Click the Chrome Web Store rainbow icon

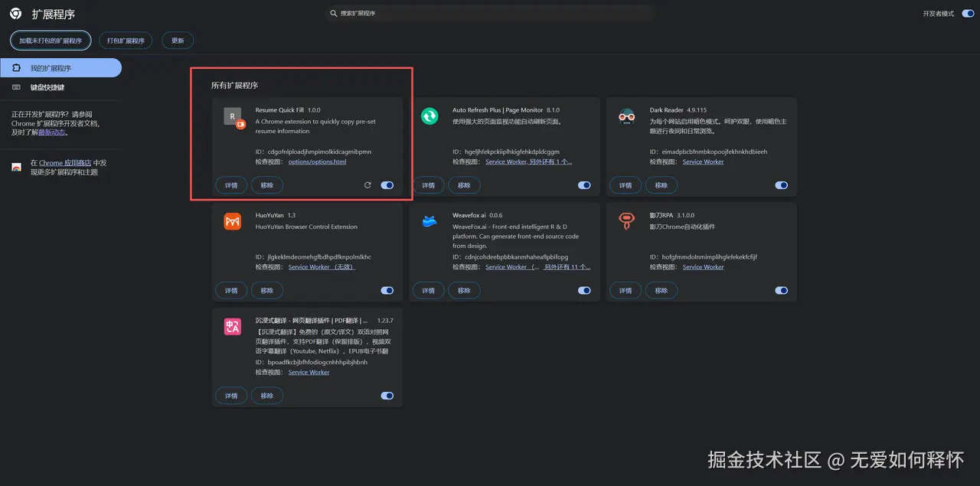pyautogui.click(x=16, y=167)
